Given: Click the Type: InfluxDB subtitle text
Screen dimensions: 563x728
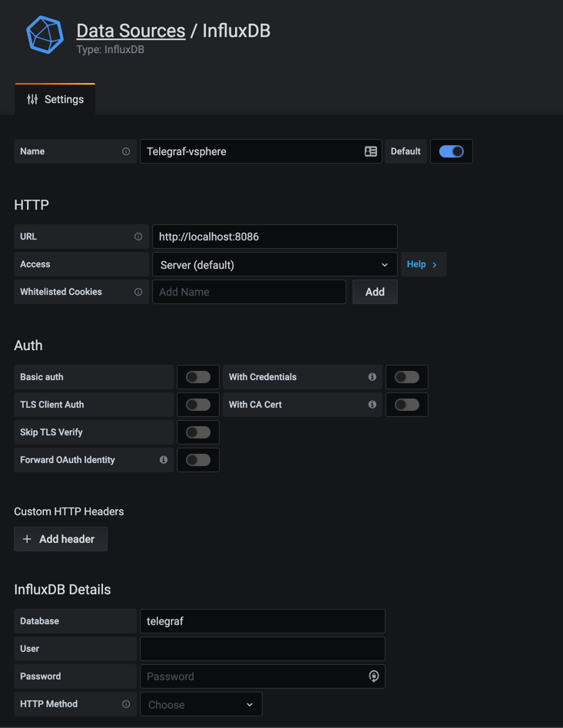Looking at the screenshot, I should point(110,50).
